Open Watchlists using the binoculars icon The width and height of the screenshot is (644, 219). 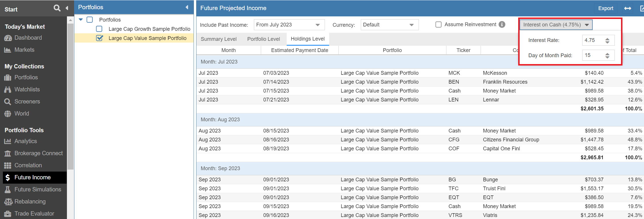point(8,90)
